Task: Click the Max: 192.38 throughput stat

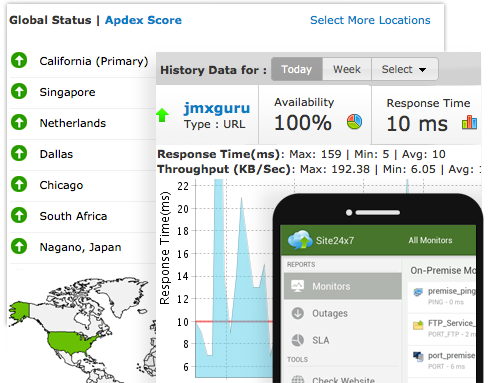Action: point(335,169)
